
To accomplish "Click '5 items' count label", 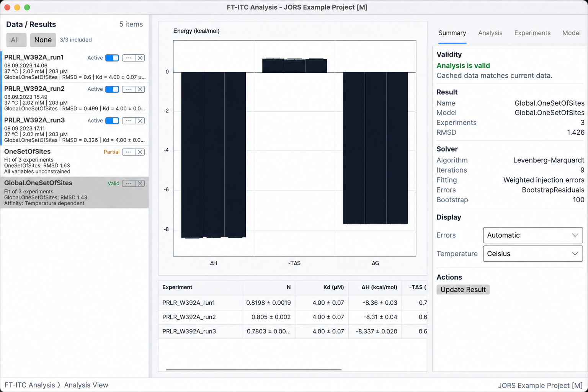I will pyautogui.click(x=131, y=24).
